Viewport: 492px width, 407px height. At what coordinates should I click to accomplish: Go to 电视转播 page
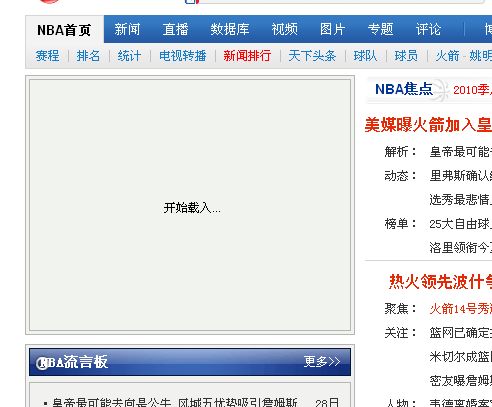[183, 56]
